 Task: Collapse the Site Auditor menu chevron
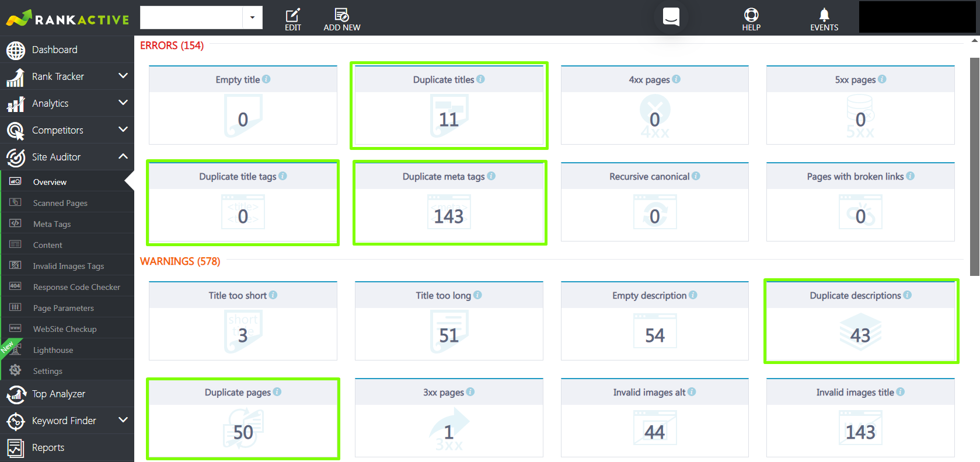pyautogui.click(x=123, y=156)
